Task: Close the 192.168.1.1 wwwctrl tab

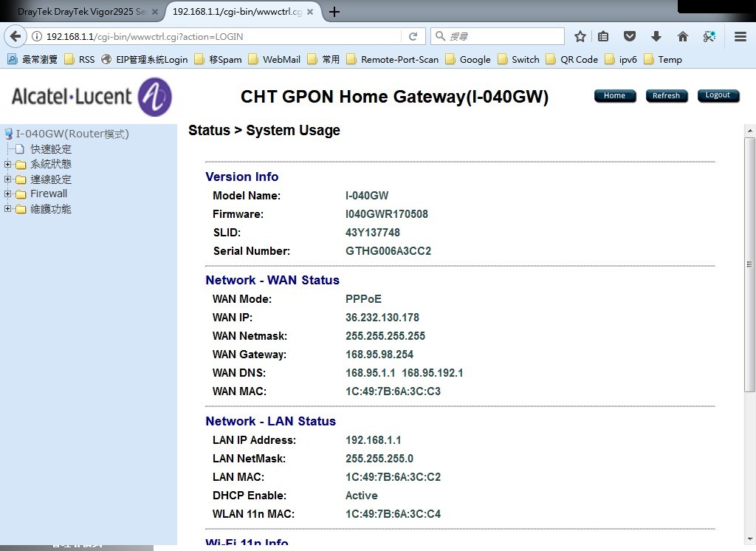Action: [310, 12]
